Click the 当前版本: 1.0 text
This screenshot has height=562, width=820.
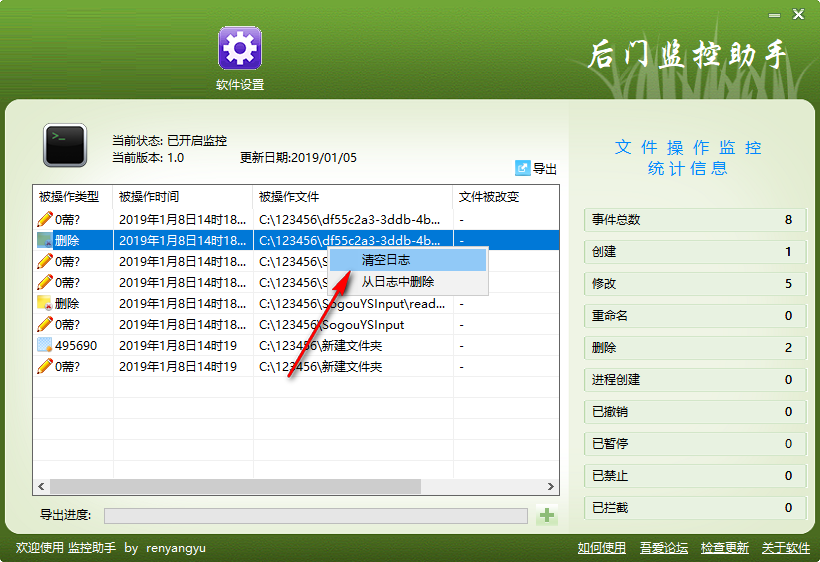(148, 157)
